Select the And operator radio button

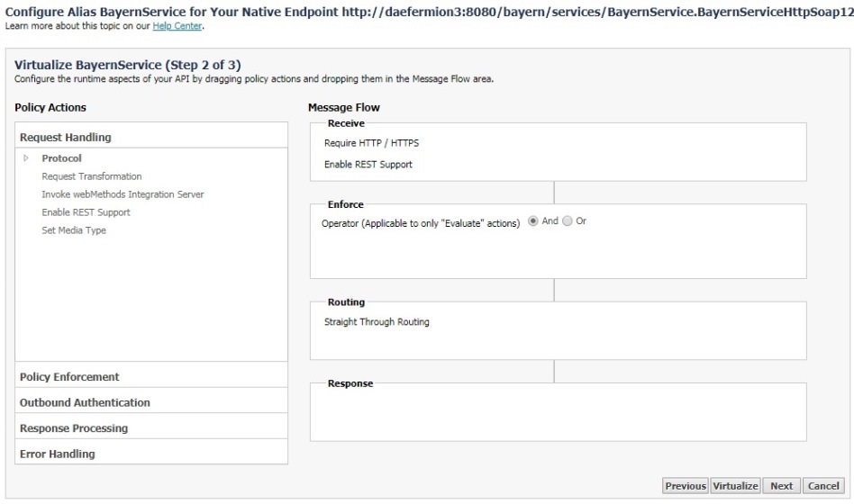[x=533, y=221]
